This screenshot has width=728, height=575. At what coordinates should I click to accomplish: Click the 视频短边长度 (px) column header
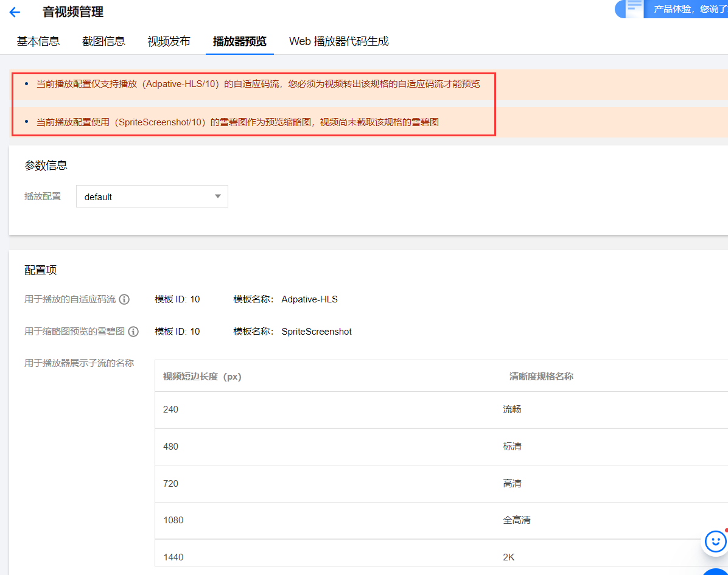(203, 377)
